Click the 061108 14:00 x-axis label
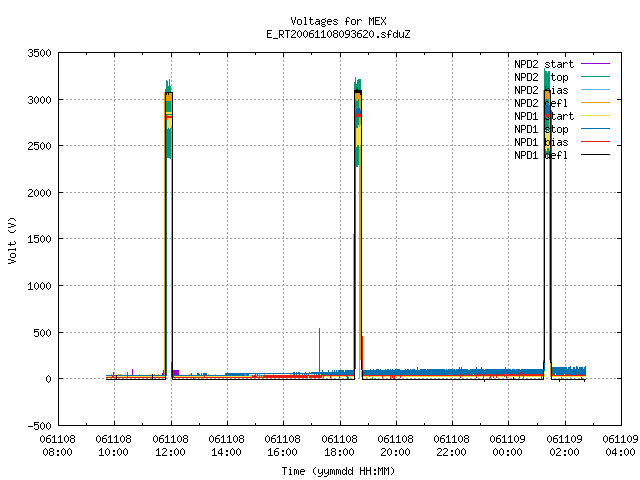Image resolution: width=640 pixels, height=480 pixels. pos(227,446)
